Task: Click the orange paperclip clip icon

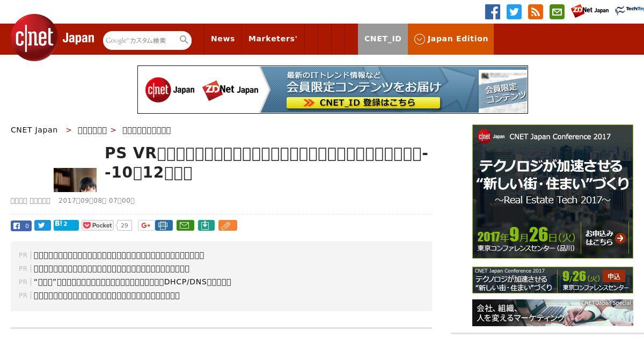Action: pyautogui.click(x=228, y=226)
